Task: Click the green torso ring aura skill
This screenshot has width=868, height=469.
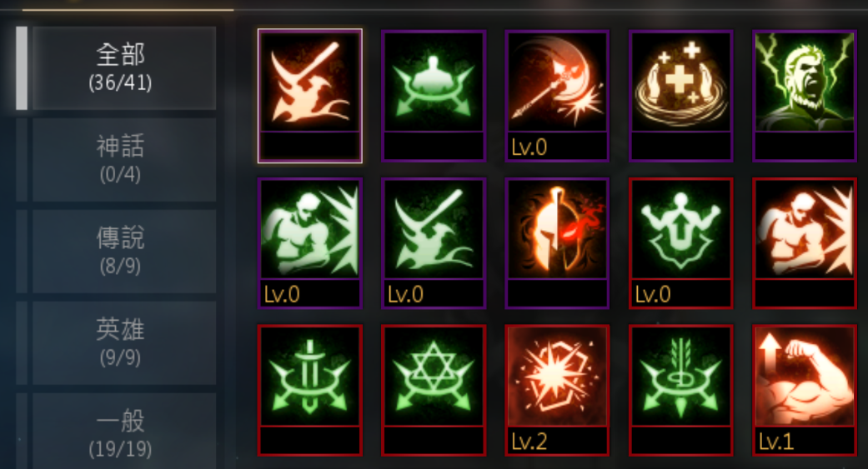Action: [434, 96]
